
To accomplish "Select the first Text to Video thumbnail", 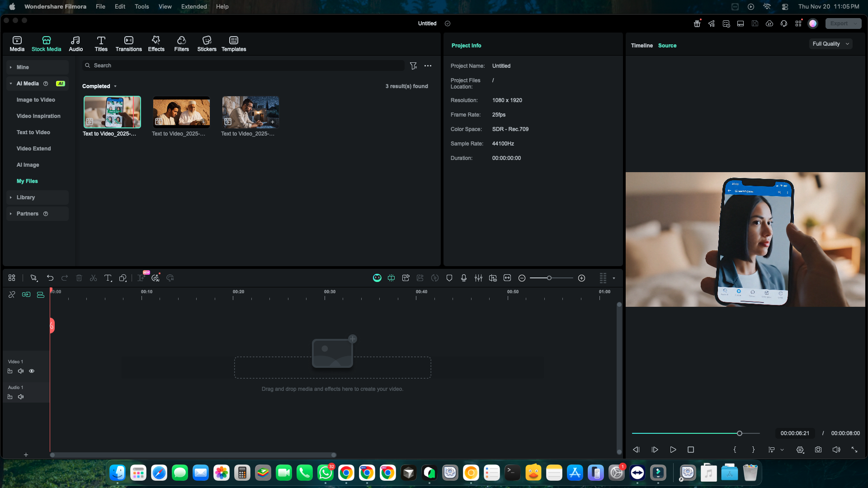I will click(112, 112).
